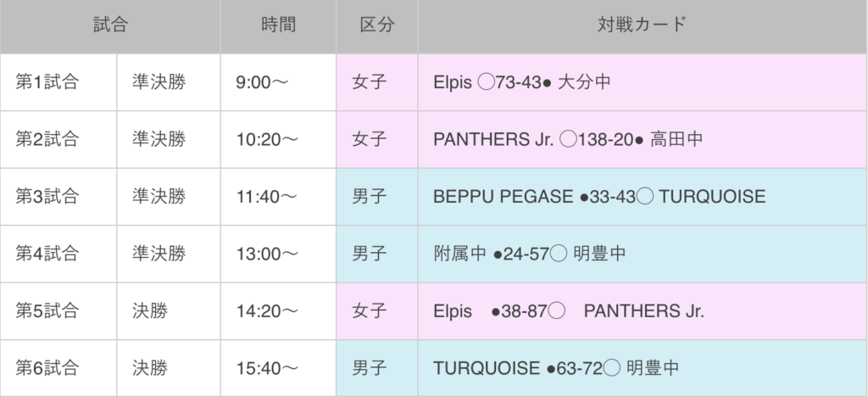868x397 pixels.
Task: Select the 第6試合 cell
Action: tap(47, 368)
